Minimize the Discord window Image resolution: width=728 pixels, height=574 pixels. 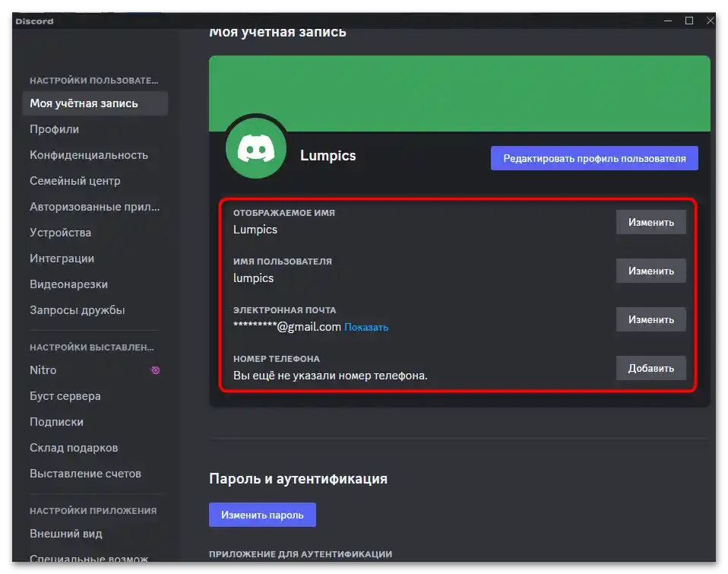(668, 21)
